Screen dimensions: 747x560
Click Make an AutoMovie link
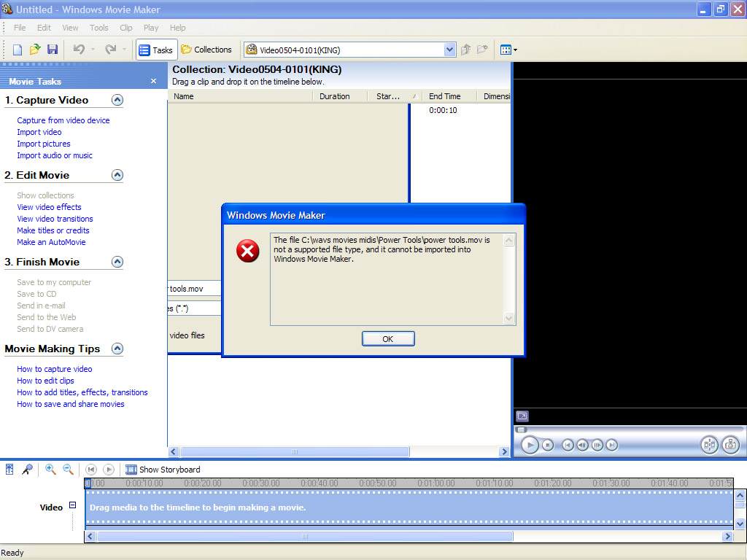point(51,242)
